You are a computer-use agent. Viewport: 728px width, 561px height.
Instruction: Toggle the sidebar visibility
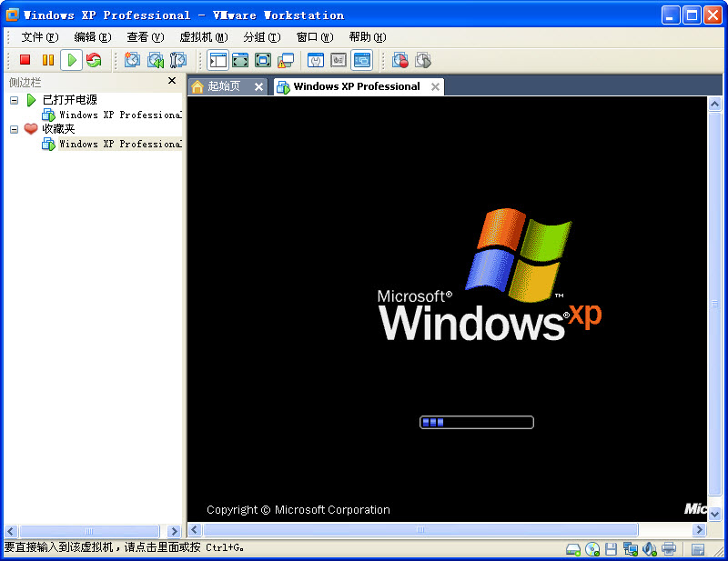click(217, 60)
